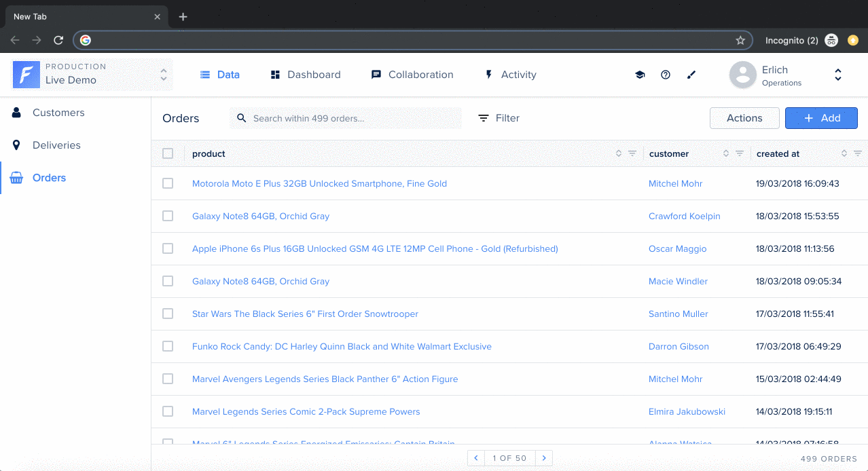Bookmark page with the star icon
The width and height of the screenshot is (868, 471).
pos(740,40)
